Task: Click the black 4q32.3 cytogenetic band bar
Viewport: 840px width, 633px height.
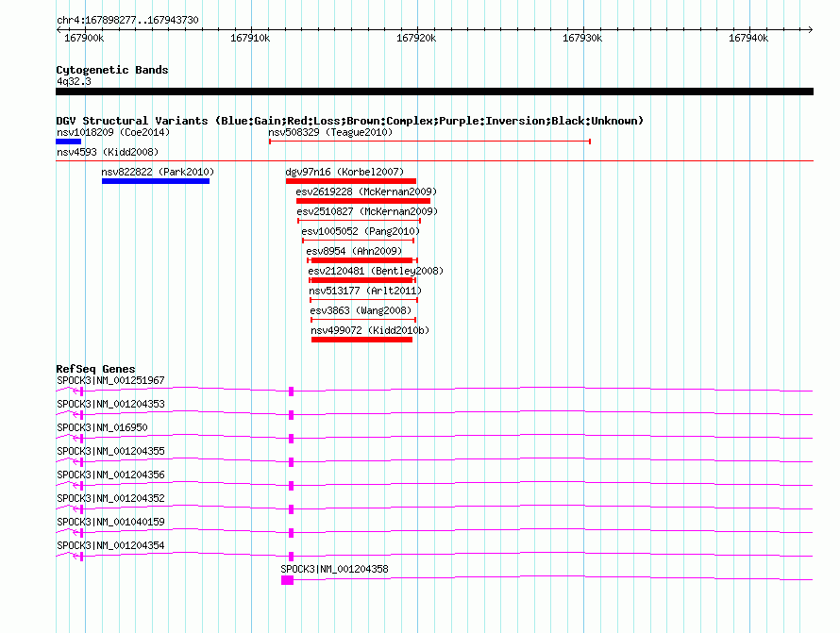Action: [x=434, y=92]
